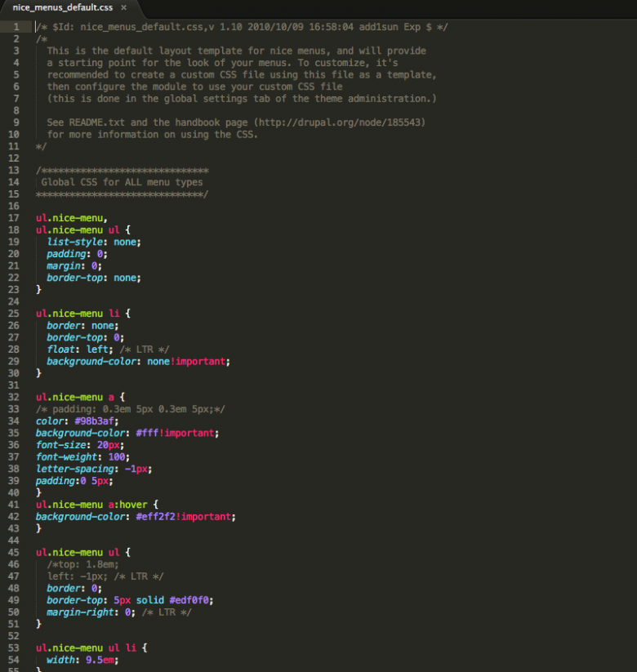Screen dimensions: 637x672
Task: Click 'padding: 0;' on line 20
Action: coord(77,254)
